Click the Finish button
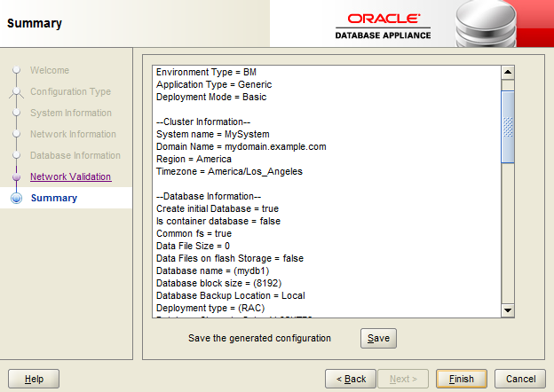 [x=461, y=379]
